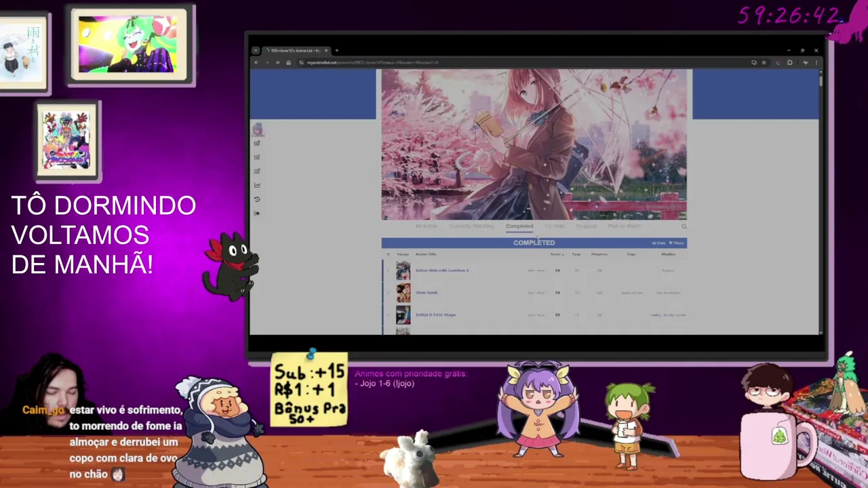Go forward with the browser forward arrow
The width and height of the screenshot is (868, 488).
pos(267,62)
